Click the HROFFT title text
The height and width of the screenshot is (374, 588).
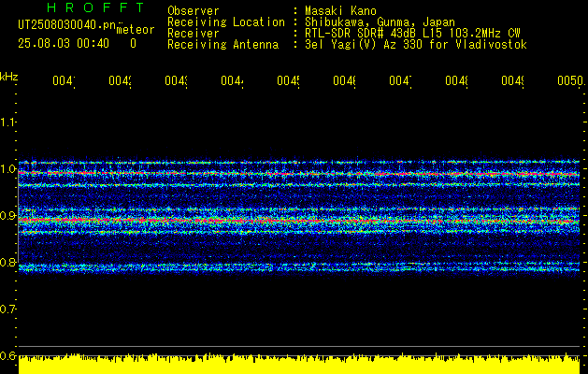tap(95, 7)
